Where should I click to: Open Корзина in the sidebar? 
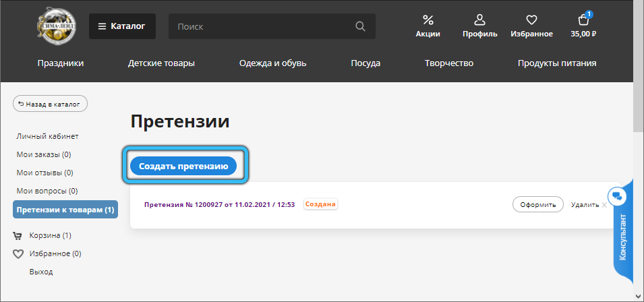(50, 235)
